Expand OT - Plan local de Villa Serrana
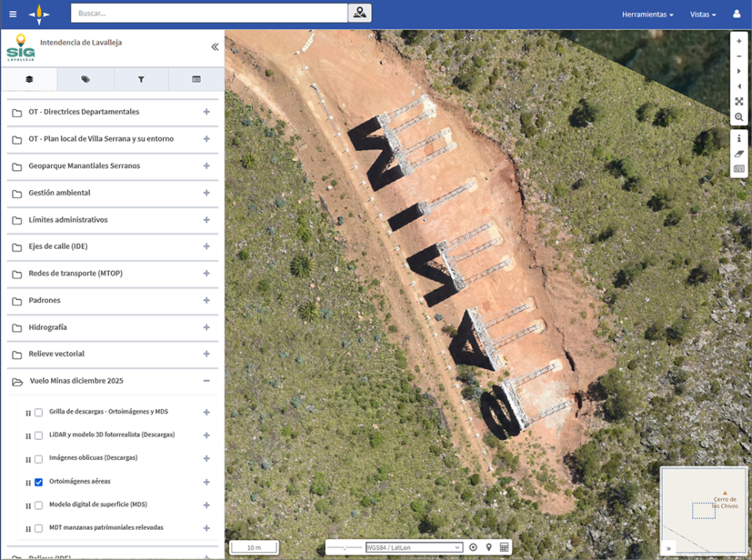Viewport: 752px width, 560px height. pos(207,138)
